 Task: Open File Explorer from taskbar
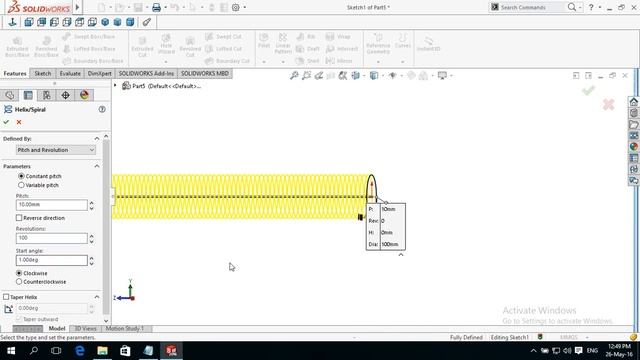click(102, 351)
